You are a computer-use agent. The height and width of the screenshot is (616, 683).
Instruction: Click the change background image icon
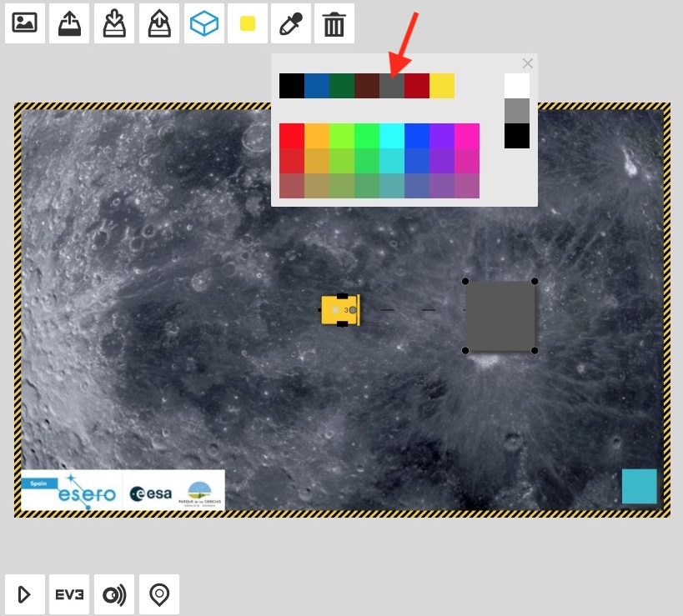click(x=25, y=23)
